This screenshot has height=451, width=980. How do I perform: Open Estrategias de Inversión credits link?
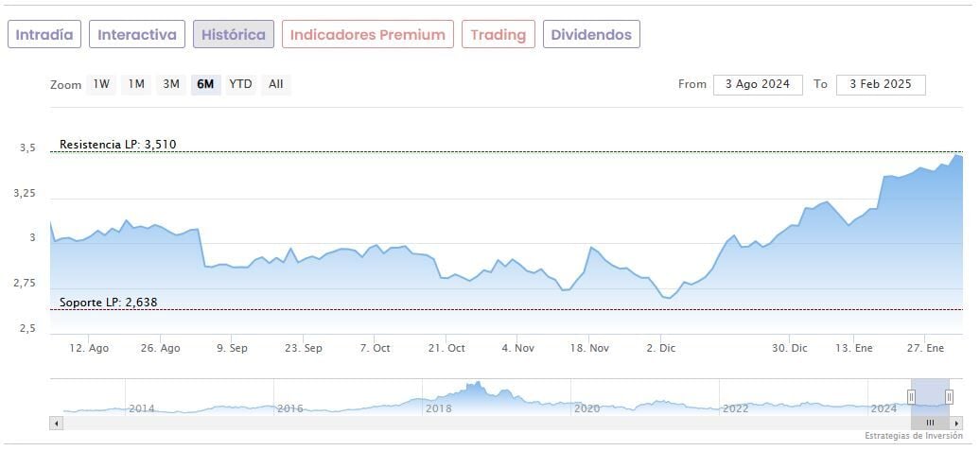[912, 436]
